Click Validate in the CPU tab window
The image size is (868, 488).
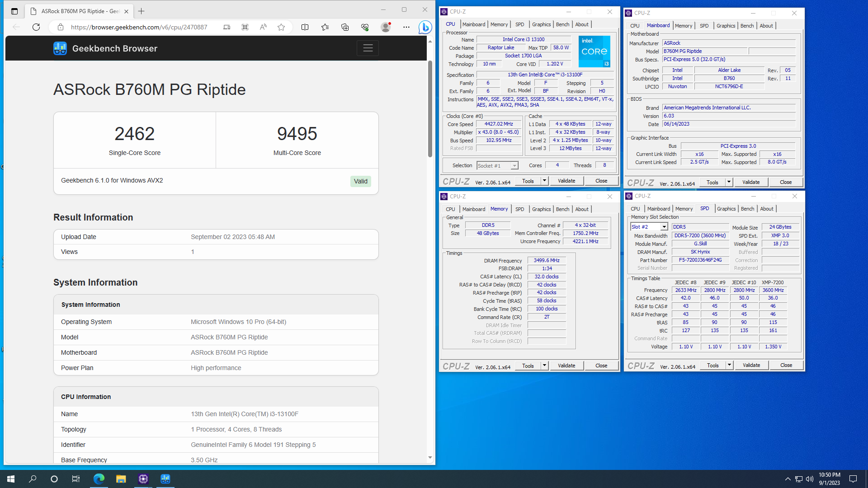click(x=566, y=181)
